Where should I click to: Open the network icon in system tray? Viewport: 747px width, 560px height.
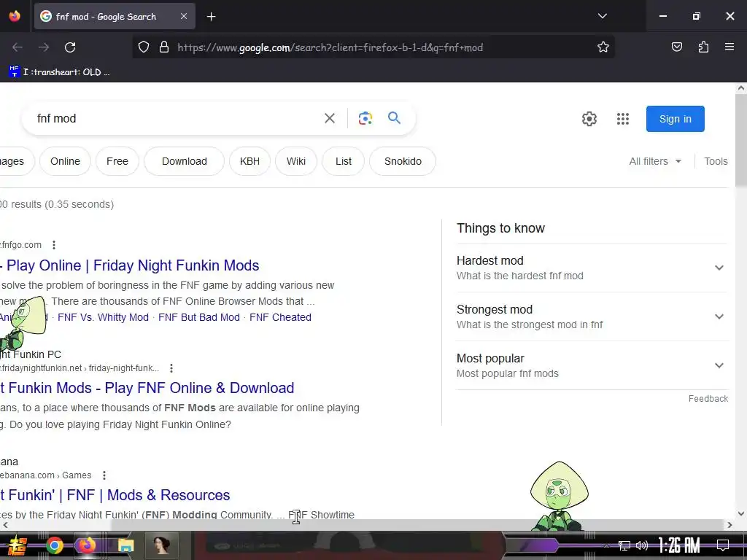(624, 545)
